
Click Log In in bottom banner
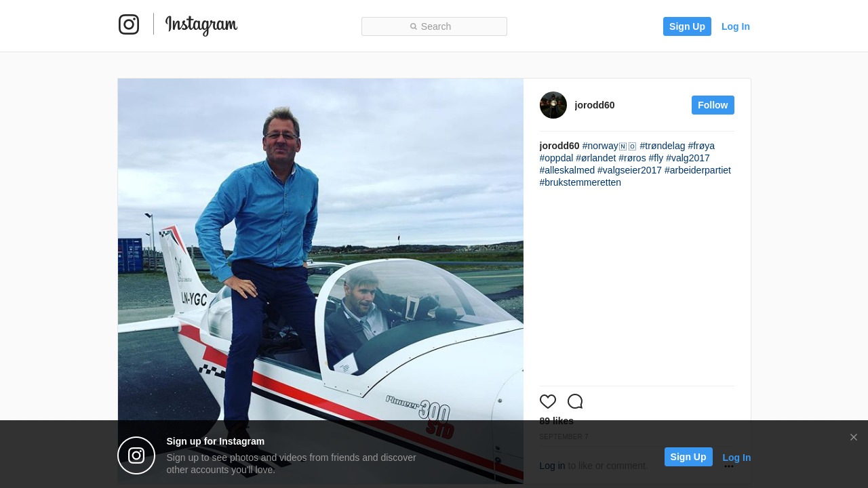pos(736,457)
